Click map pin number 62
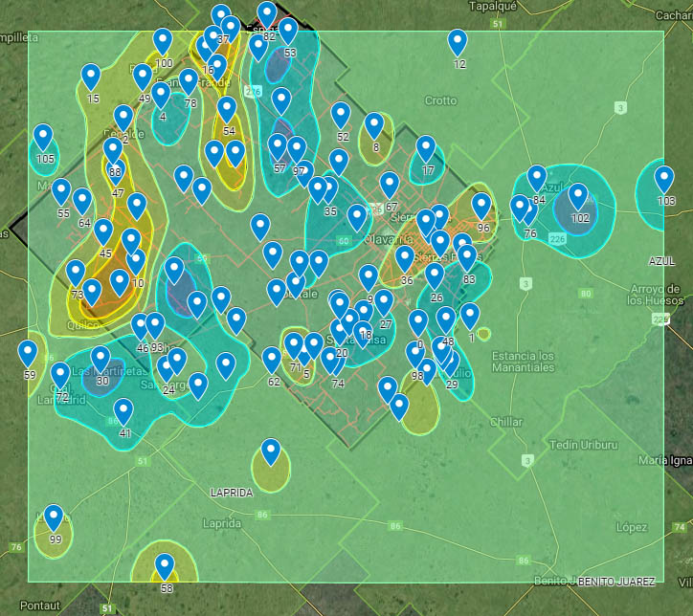This screenshot has height=616, width=693. [x=272, y=361]
